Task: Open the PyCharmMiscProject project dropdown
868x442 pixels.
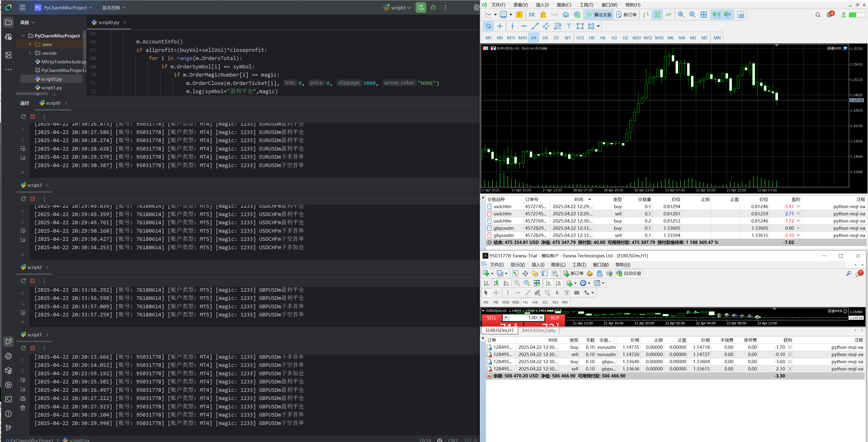Action: [x=63, y=7]
